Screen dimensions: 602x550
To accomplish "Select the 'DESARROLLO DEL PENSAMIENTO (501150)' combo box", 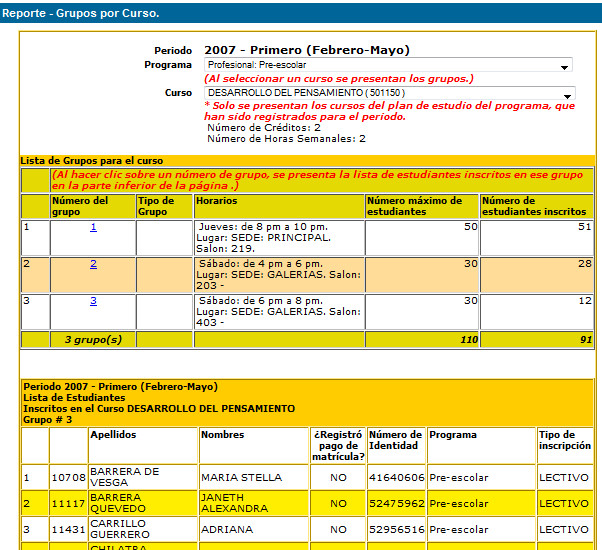I will (x=390, y=93).
